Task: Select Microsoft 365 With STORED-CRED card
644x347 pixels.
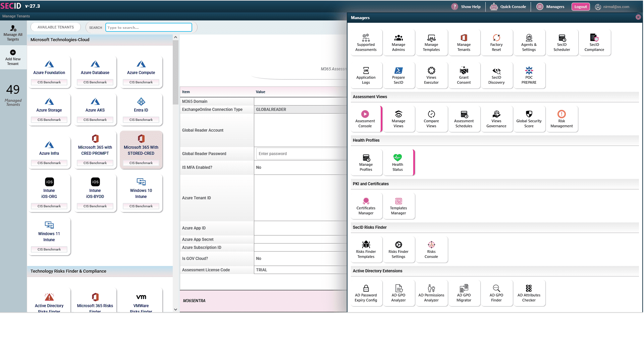Action: pos(141,150)
